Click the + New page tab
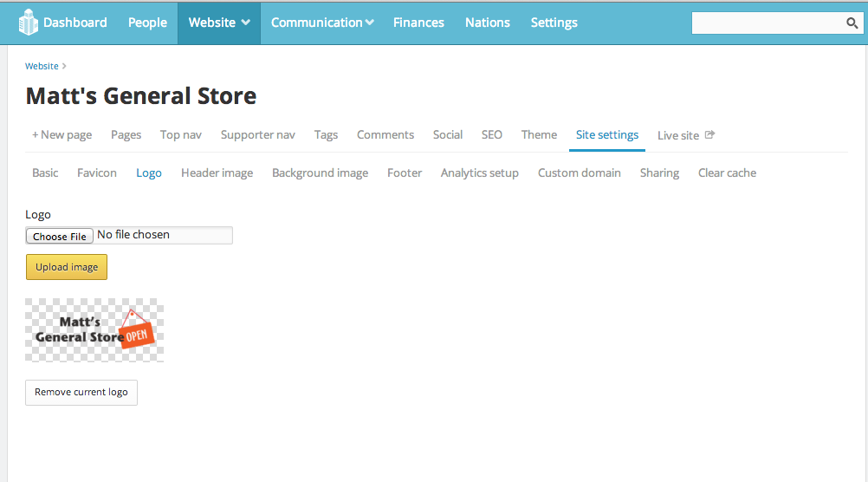Viewport: 868px width, 482px height. pyautogui.click(x=62, y=134)
